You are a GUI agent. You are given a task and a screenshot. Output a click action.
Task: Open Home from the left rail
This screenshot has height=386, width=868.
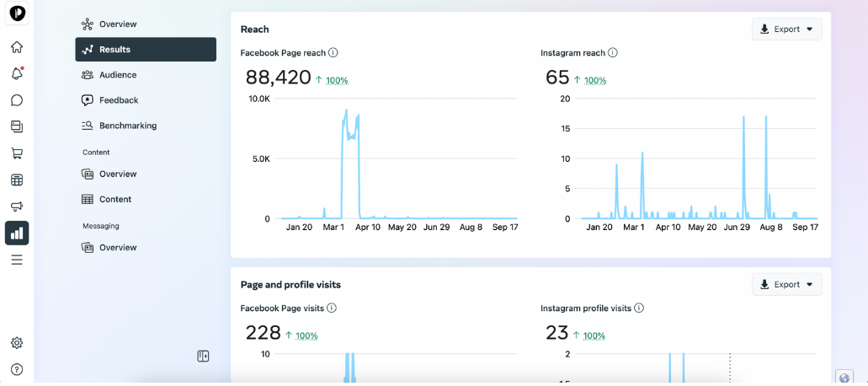point(17,47)
